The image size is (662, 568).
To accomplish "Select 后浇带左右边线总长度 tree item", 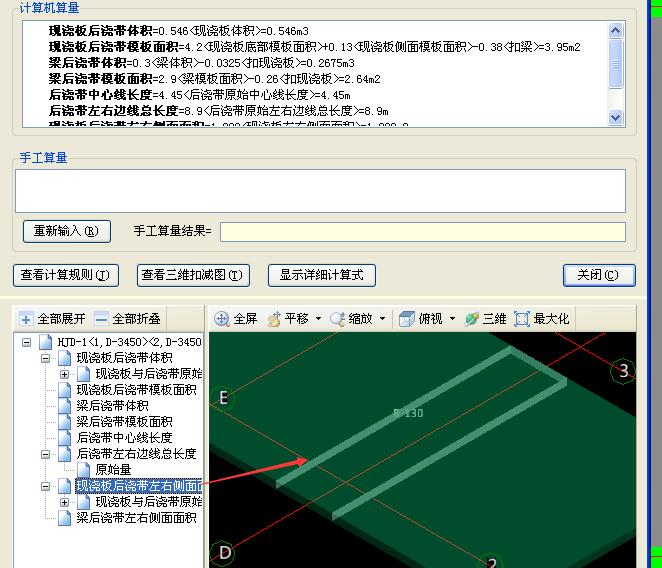I will [x=136, y=454].
